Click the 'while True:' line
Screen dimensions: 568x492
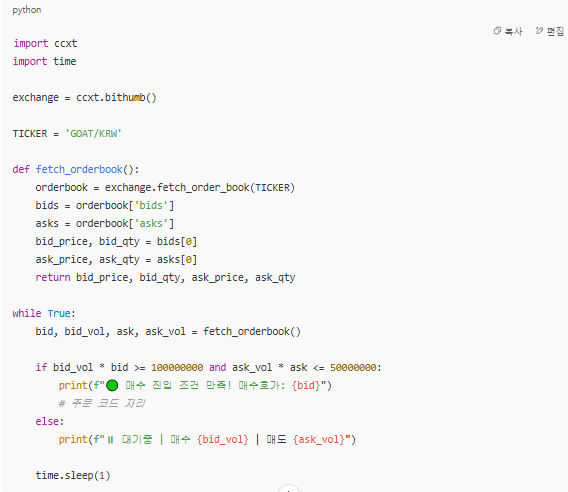tap(44, 313)
